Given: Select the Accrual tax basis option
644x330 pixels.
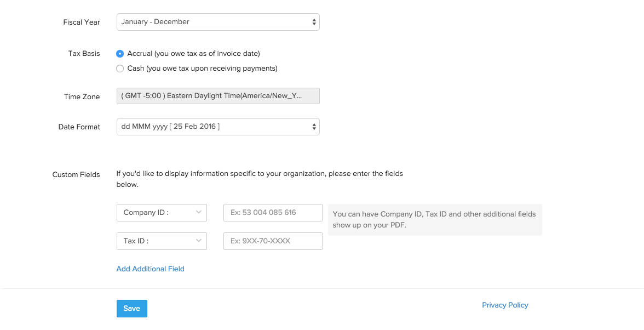Looking at the screenshot, I should pyautogui.click(x=120, y=54).
